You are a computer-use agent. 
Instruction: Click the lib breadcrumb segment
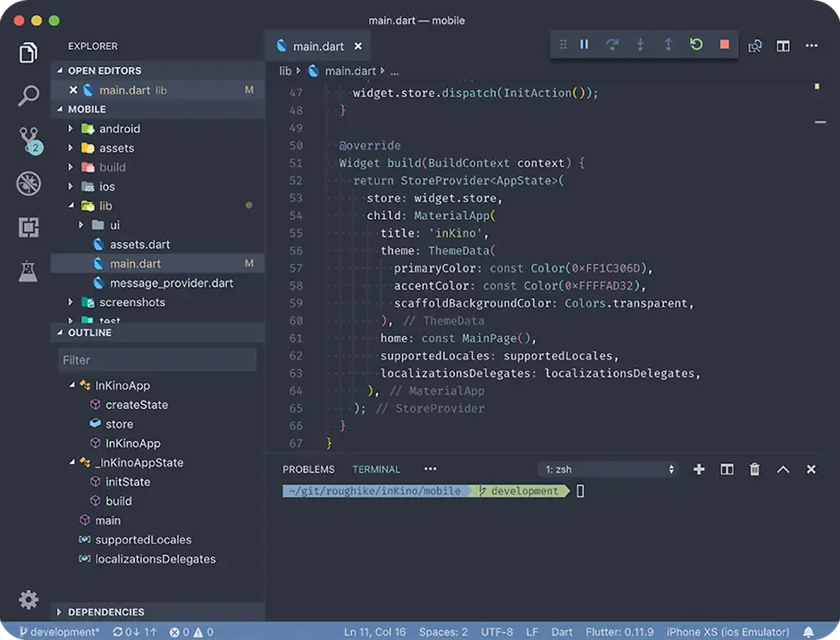285,71
